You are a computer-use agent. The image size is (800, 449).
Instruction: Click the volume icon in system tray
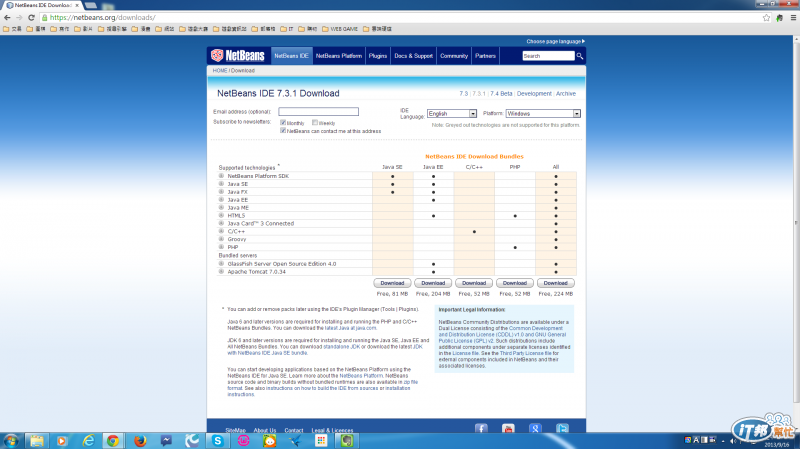click(733, 441)
